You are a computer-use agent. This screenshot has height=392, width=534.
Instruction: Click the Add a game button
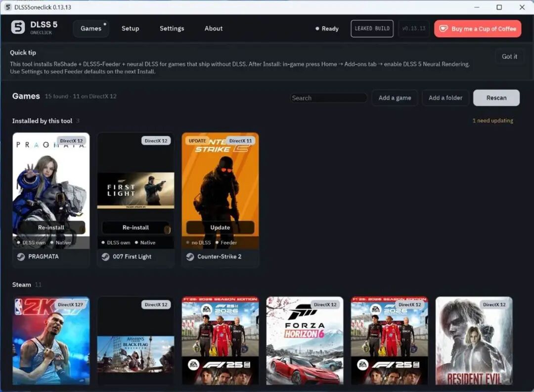pyautogui.click(x=395, y=98)
